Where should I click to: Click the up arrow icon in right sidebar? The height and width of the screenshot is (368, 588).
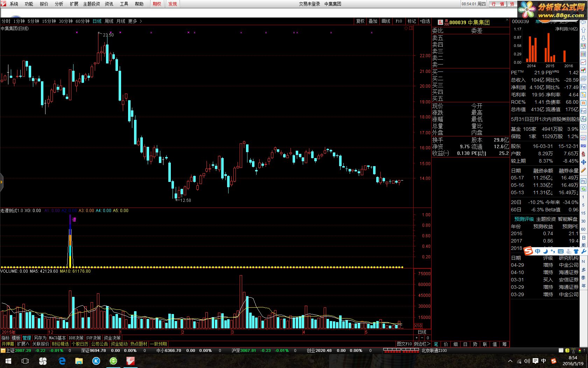pyautogui.click(x=583, y=30)
